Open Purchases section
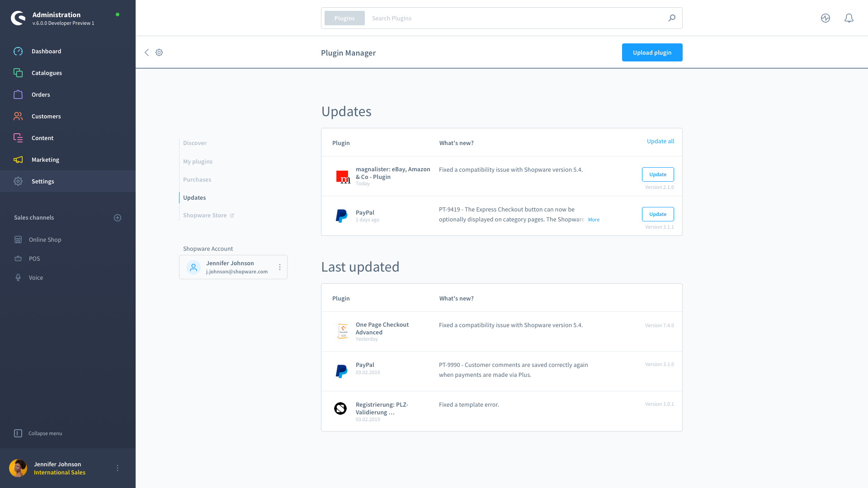868x488 pixels. coord(197,179)
